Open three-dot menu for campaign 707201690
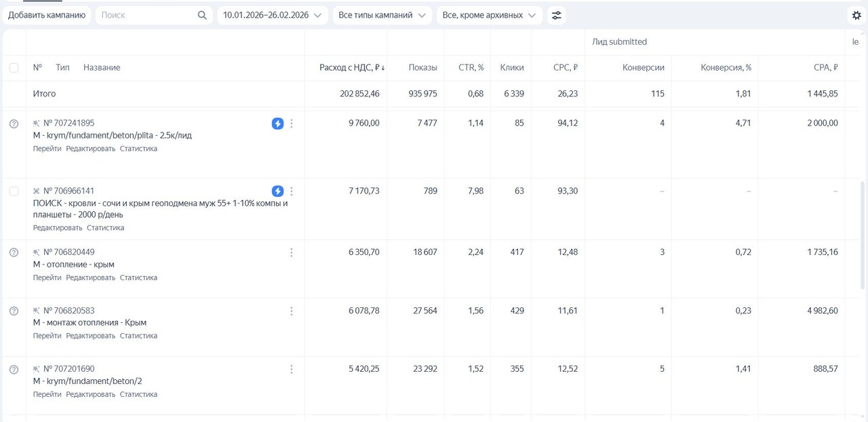The height and width of the screenshot is (422, 868). (292, 369)
